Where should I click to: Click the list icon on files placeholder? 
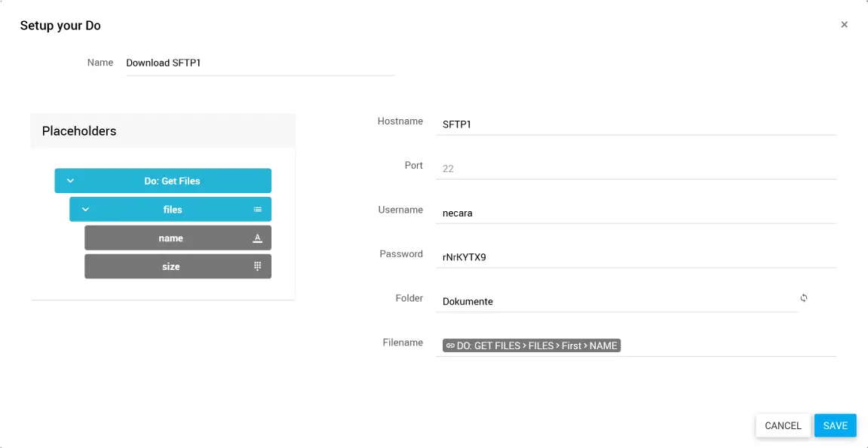pyautogui.click(x=257, y=210)
